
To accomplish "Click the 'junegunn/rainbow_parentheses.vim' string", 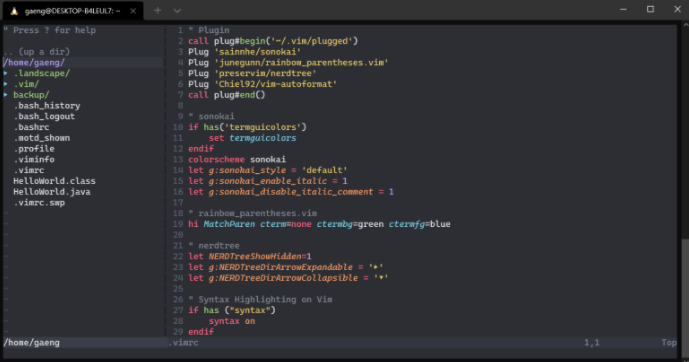I will pyautogui.click(x=301, y=62).
